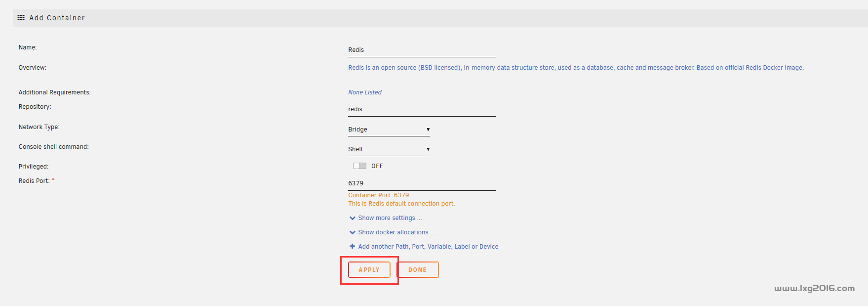
Task: Click the Apply button
Action: coord(369,270)
